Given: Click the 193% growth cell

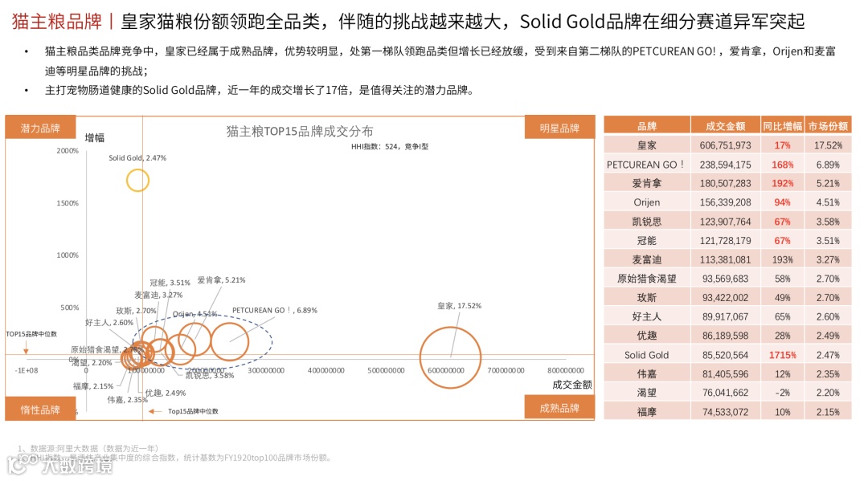Looking at the screenshot, I should pos(782,259).
